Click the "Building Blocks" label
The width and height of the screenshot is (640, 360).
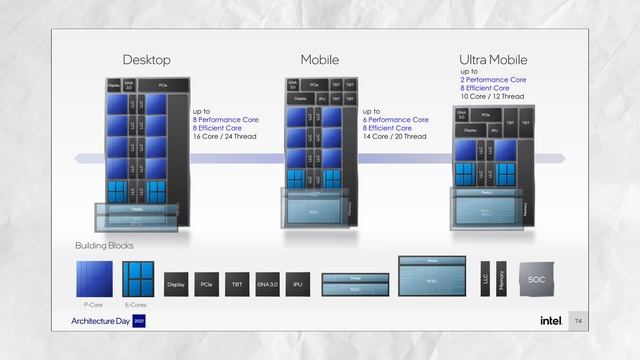click(104, 246)
